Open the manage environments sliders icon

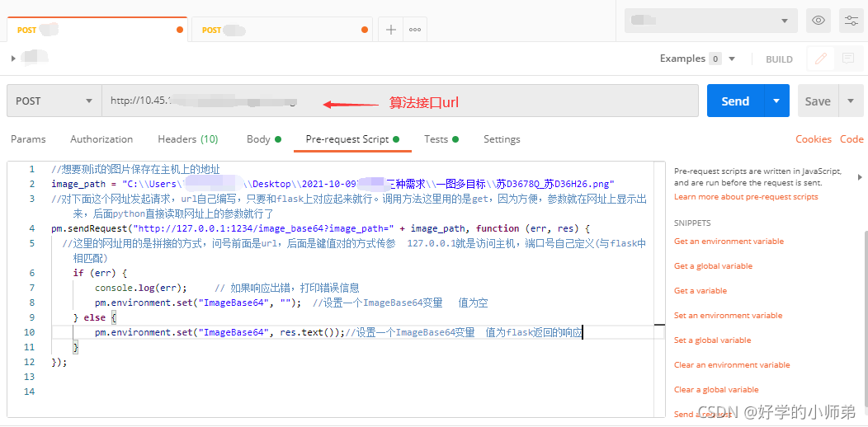pyautogui.click(x=851, y=21)
